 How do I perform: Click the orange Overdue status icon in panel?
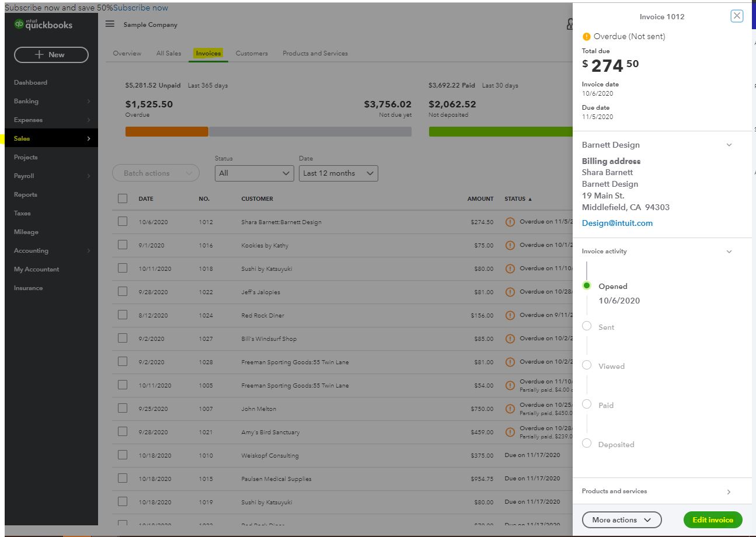(x=587, y=36)
